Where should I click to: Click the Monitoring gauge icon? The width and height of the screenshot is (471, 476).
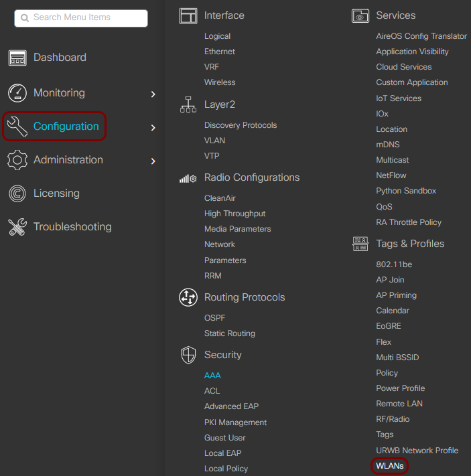tap(17, 93)
